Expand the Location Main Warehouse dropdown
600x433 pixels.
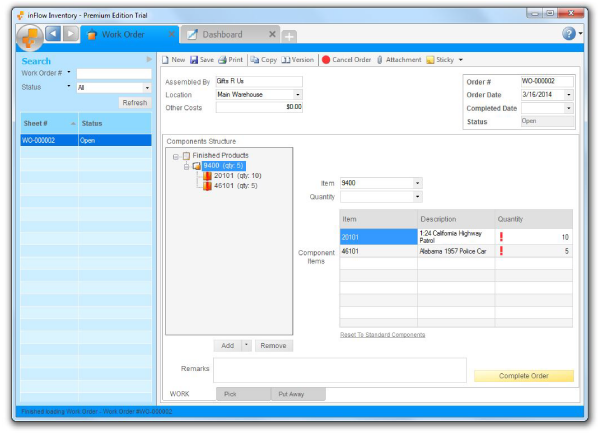pos(298,95)
